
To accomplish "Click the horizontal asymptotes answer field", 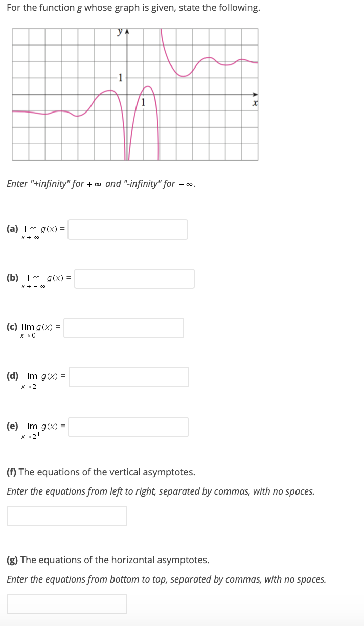I will 66,603.
